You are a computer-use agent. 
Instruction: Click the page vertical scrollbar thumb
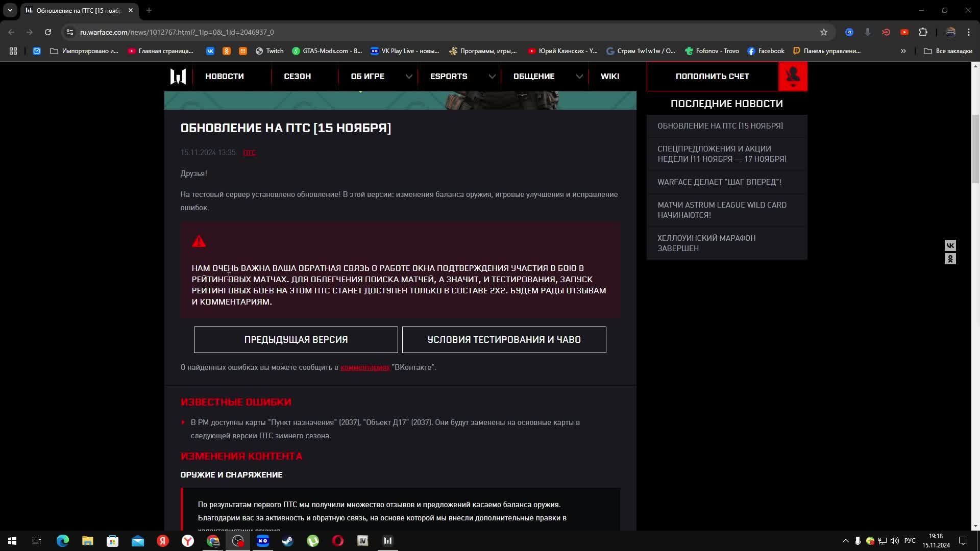point(975,148)
